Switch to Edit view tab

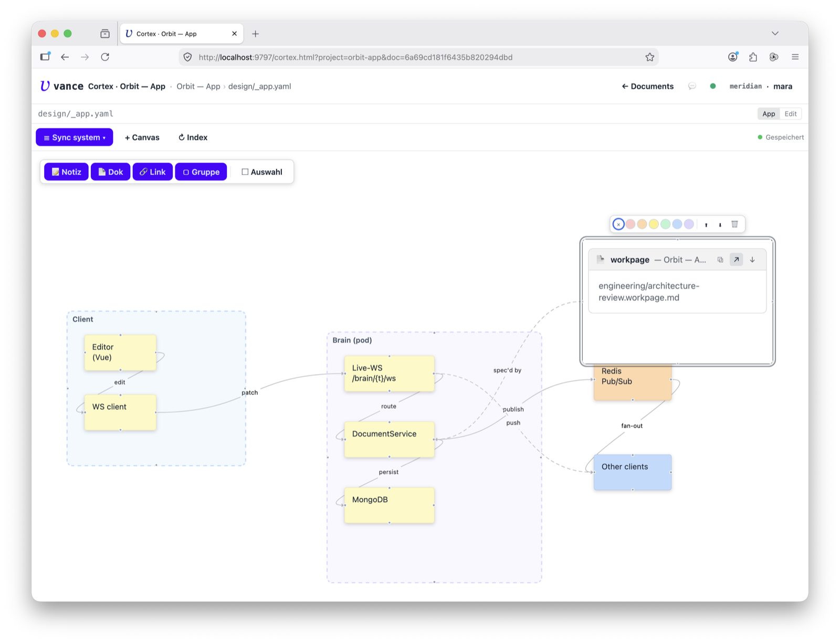791,113
